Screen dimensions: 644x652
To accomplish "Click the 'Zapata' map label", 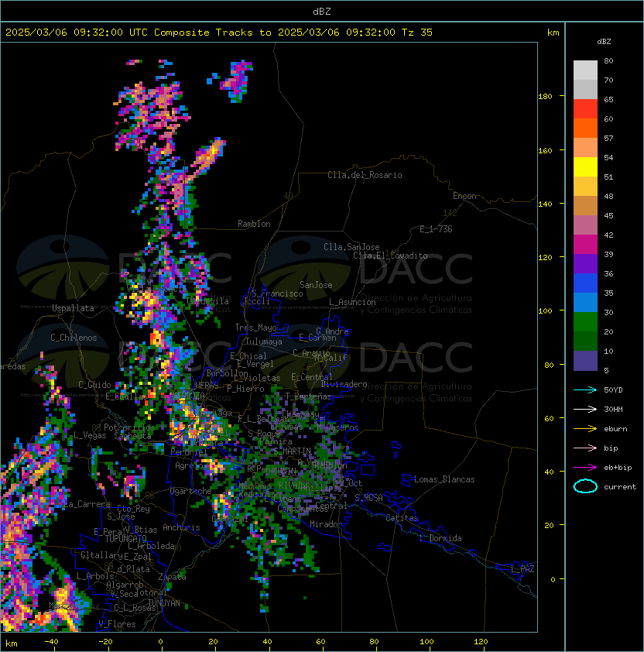I will (x=172, y=577).
